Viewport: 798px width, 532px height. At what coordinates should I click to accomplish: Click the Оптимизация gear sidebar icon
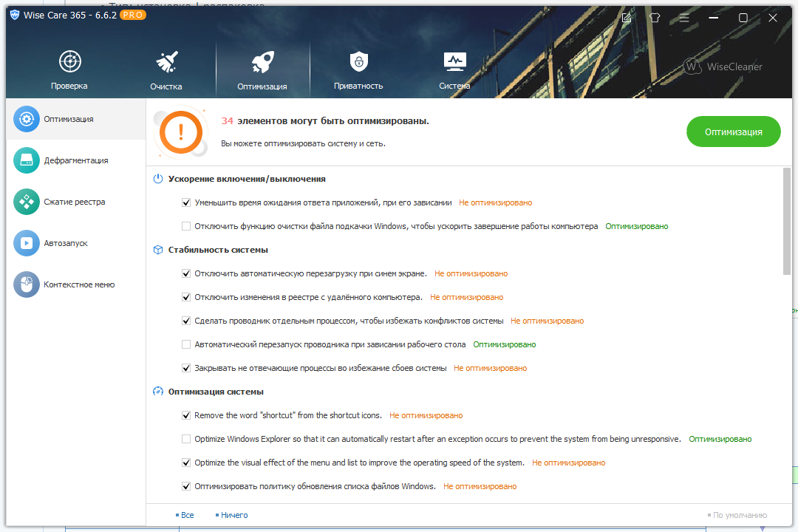point(27,119)
